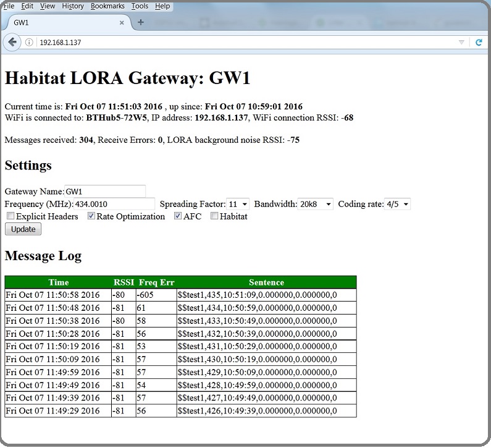Click the browser back arrow button
Image resolution: width=491 pixels, height=448 pixels.
12,42
